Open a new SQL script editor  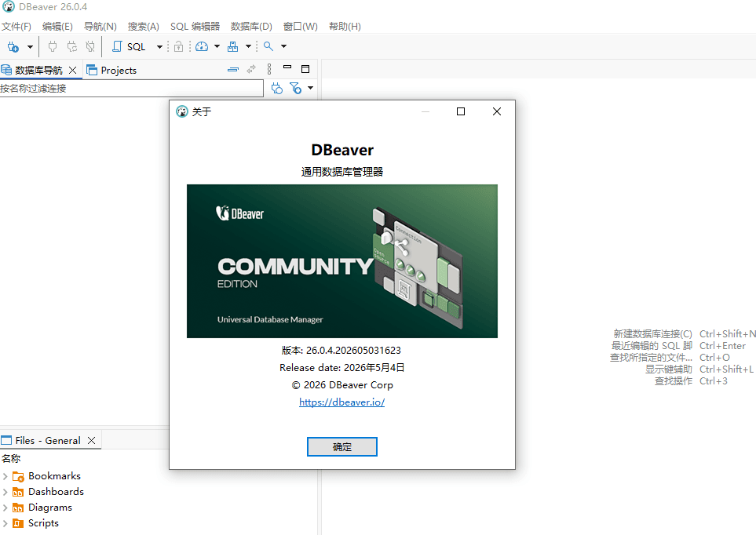coord(129,47)
